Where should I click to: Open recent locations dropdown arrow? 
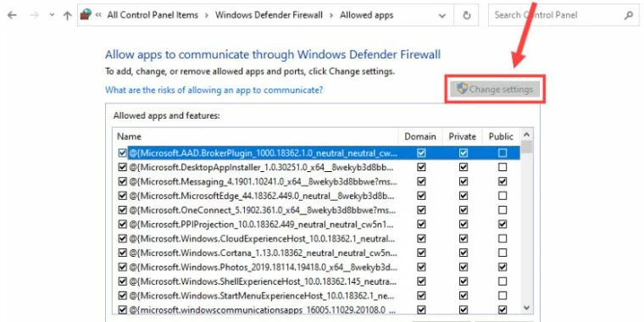(52, 15)
